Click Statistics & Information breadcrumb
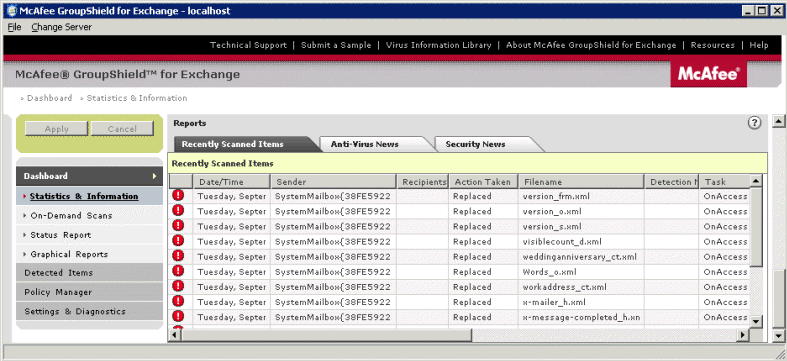This screenshot has height=361, width=787. tap(137, 98)
